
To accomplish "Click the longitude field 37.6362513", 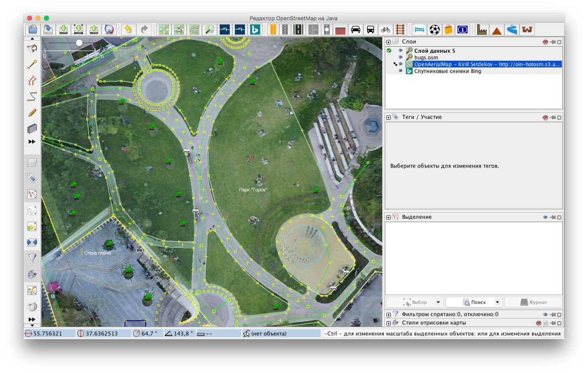I will click(103, 334).
